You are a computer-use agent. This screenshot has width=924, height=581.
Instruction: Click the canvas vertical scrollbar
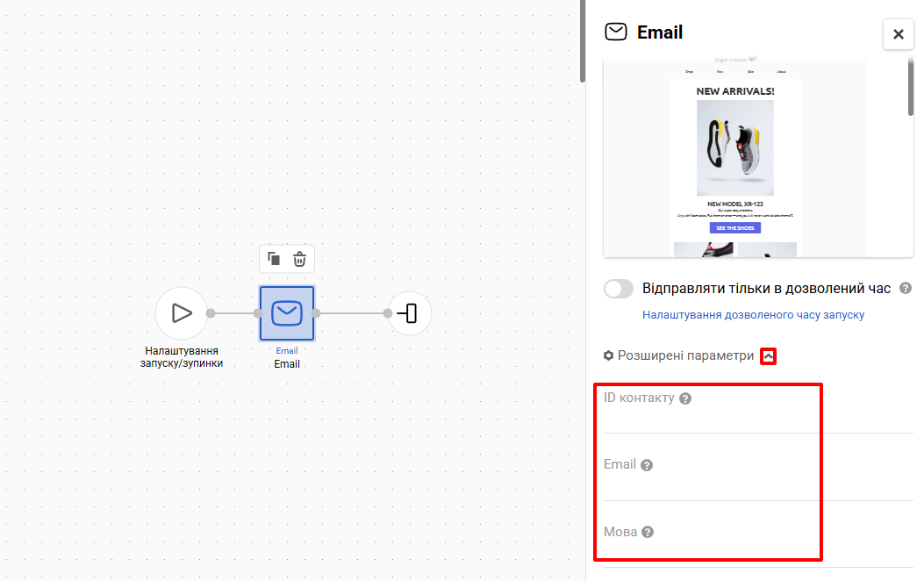point(582,41)
